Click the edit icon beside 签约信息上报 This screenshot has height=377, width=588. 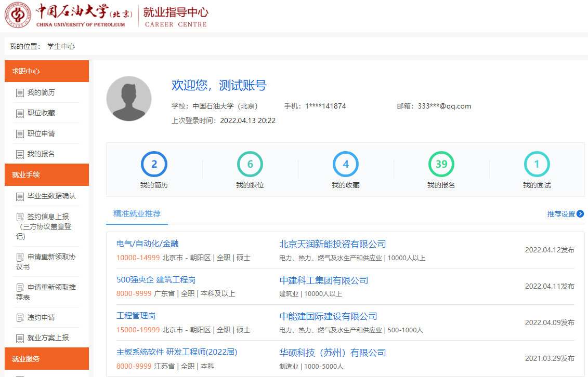pos(20,217)
